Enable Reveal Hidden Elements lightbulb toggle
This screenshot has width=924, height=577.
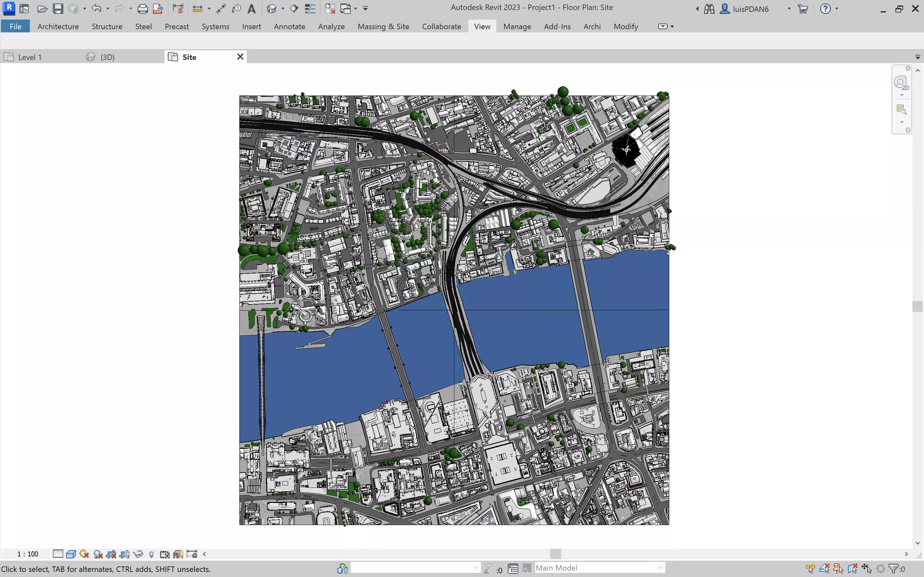tap(151, 554)
